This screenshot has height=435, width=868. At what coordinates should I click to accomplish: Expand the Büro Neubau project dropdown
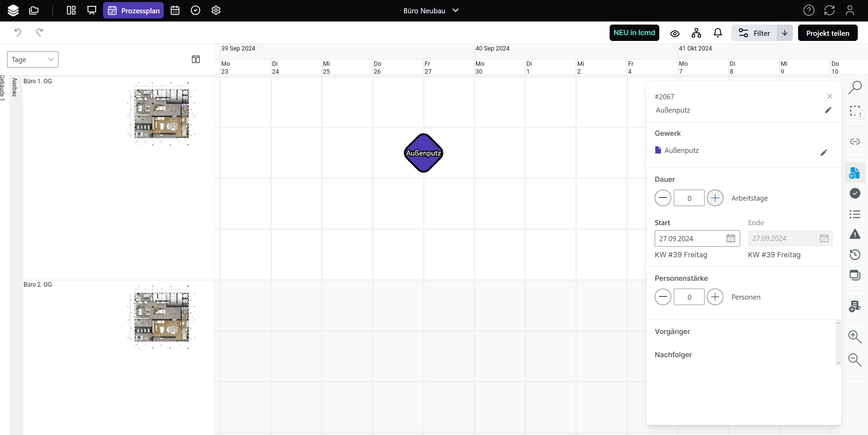pos(431,11)
